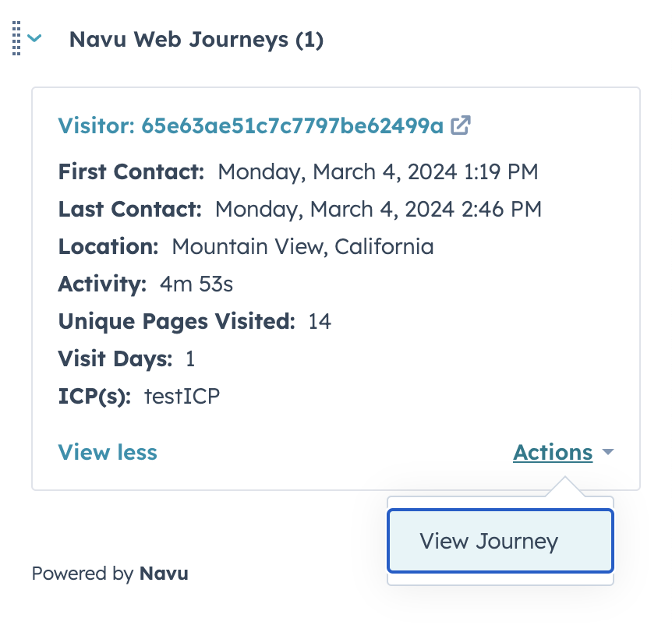
Task: Click the Powered by Navu footer text
Action: click(110, 574)
